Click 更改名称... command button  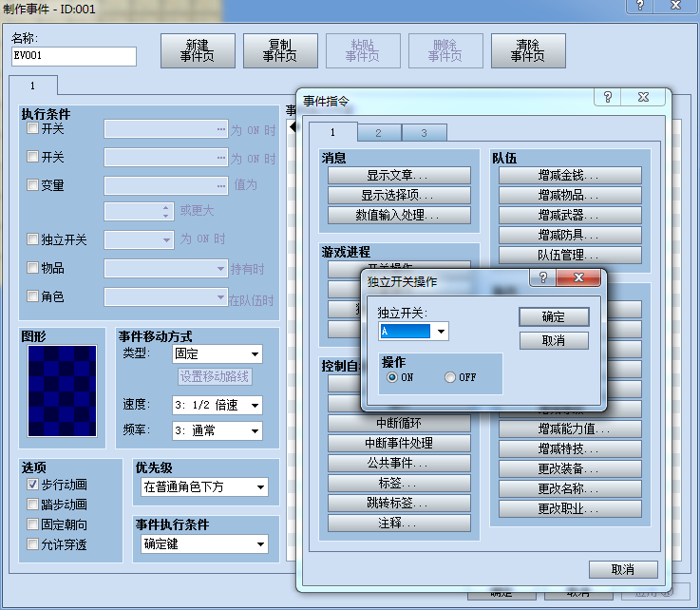click(570, 488)
